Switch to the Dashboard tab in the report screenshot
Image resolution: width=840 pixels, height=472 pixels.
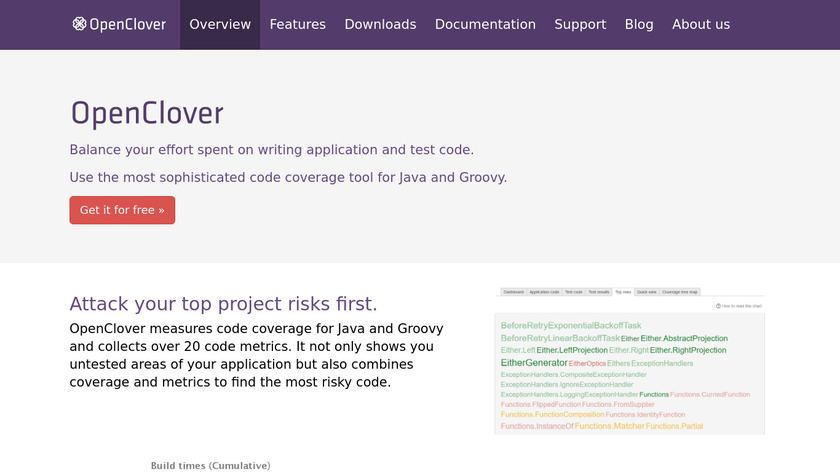coord(513,292)
